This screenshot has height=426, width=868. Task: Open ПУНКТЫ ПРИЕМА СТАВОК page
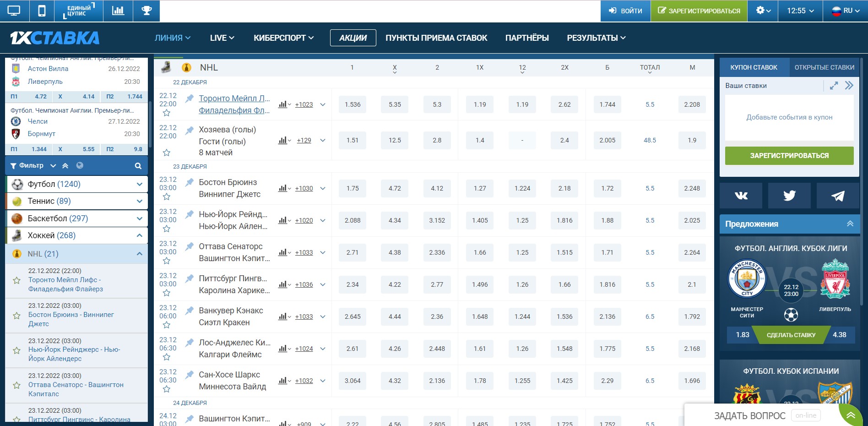click(x=436, y=38)
